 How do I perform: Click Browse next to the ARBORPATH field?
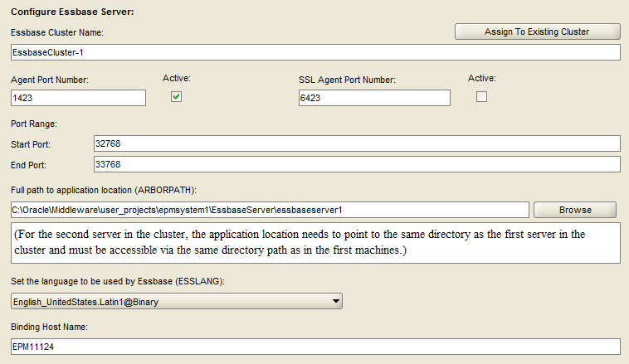(575, 210)
